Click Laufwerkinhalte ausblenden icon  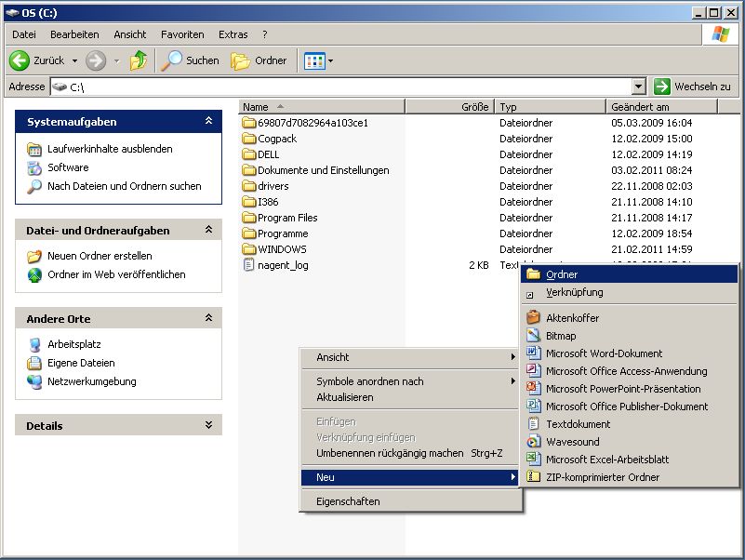click(34, 149)
